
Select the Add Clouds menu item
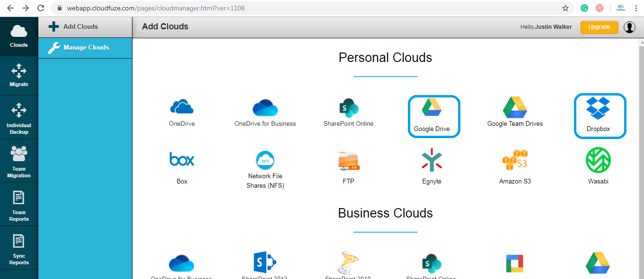click(85, 27)
